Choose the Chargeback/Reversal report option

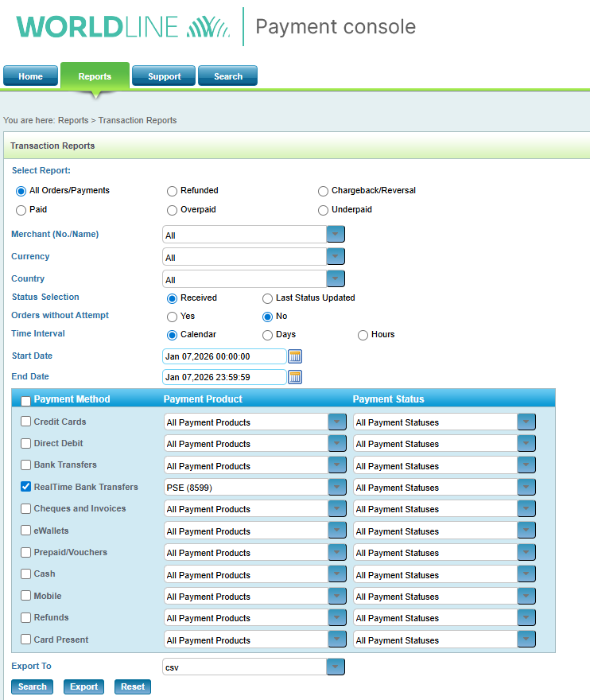pos(323,191)
